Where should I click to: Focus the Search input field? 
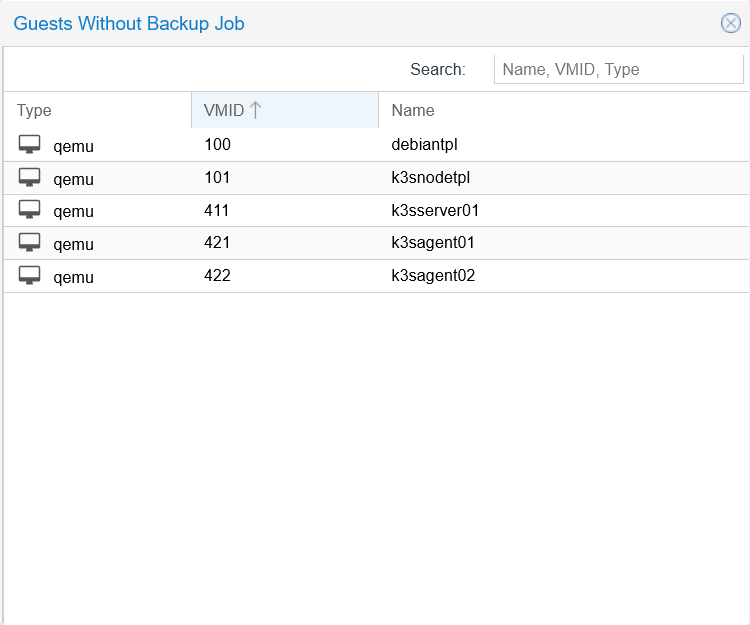pyautogui.click(x=618, y=69)
